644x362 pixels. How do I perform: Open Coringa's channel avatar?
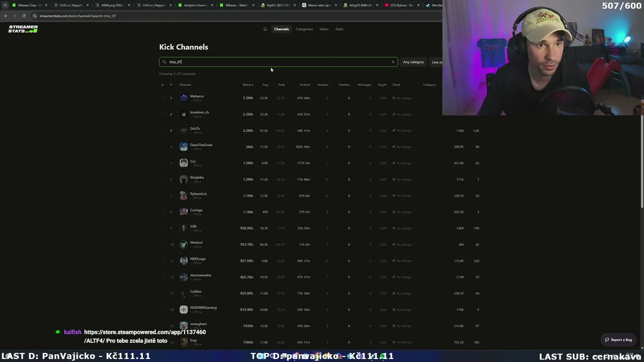pos(184,212)
